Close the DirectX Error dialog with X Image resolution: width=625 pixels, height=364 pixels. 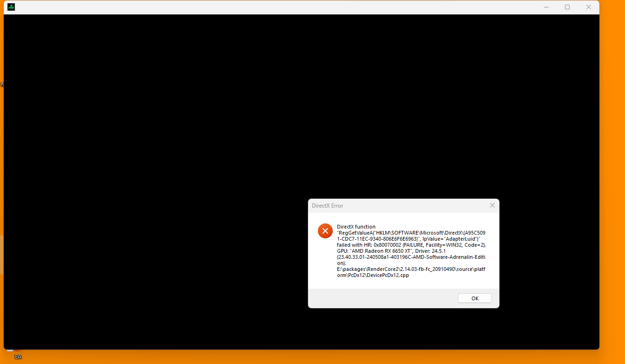click(492, 205)
